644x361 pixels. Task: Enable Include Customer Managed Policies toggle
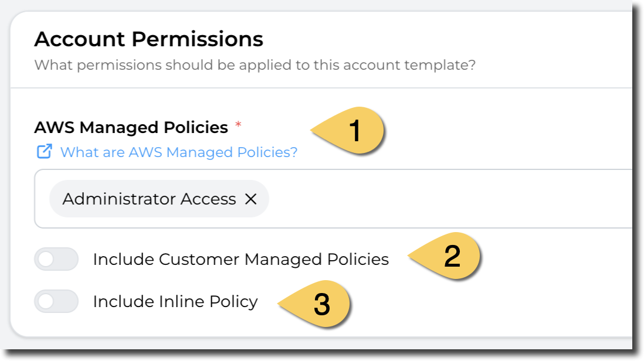(x=56, y=259)
